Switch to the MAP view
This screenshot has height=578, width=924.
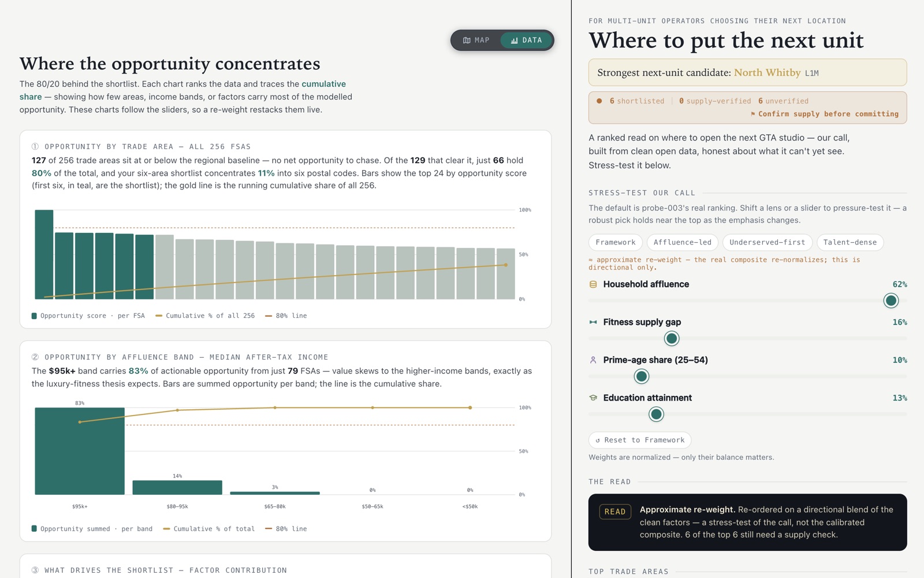(476, 40)
